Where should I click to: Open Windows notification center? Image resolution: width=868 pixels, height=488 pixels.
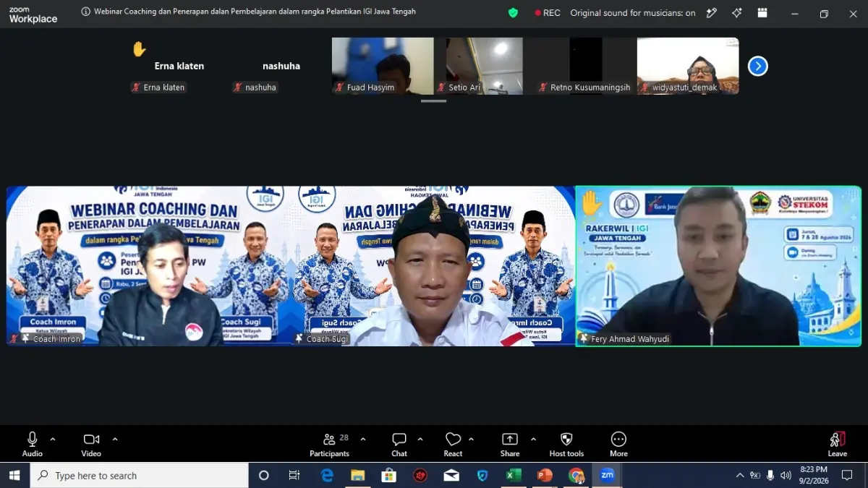pyautogui.click(x=847, y=475)
